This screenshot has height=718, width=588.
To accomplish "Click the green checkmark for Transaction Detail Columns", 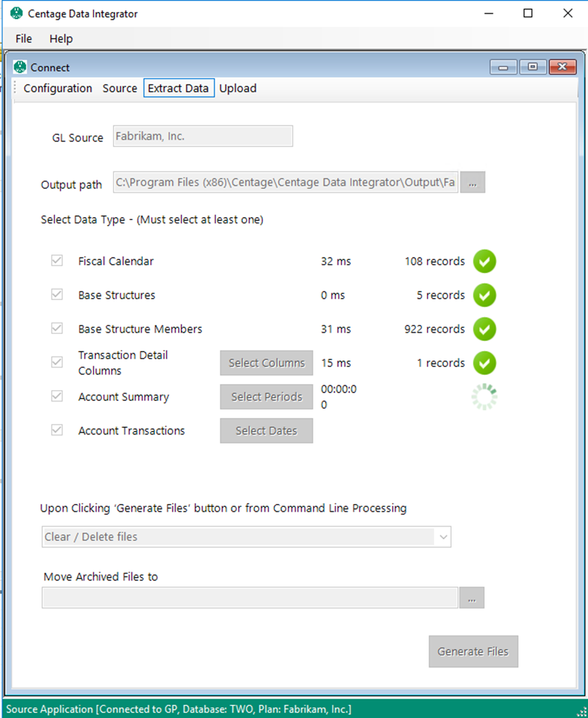I will click(x=484, y=363).
